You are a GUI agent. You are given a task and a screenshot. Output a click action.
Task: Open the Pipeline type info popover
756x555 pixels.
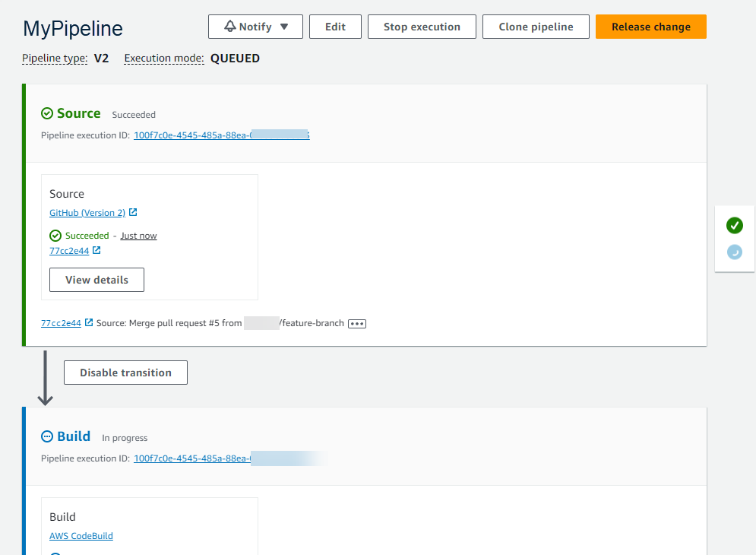click(x=54, y=57)
